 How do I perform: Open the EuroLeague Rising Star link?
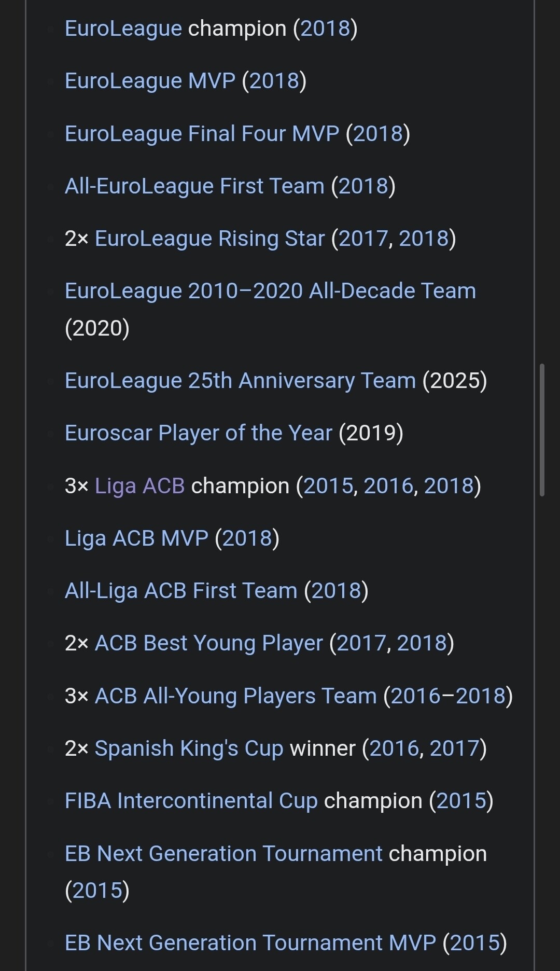(209, 239)
